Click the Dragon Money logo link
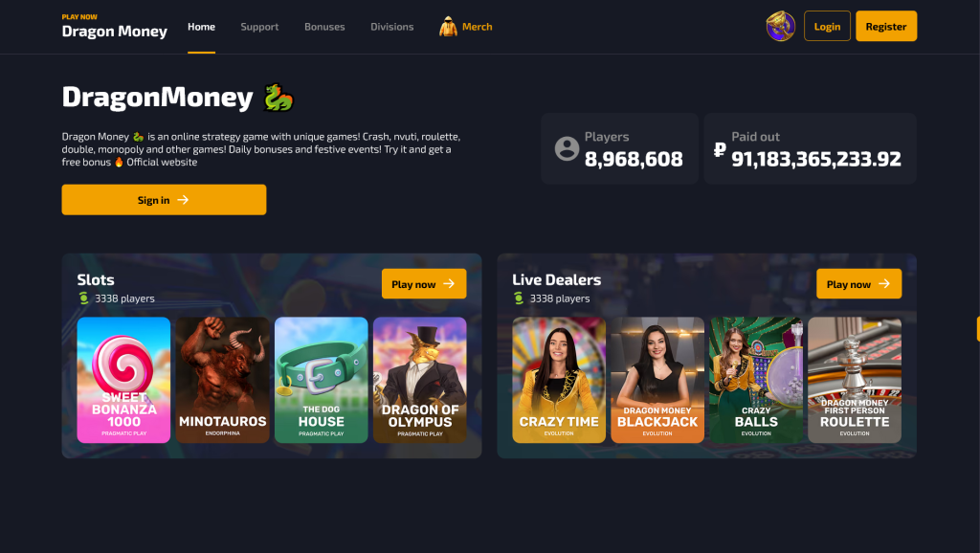Viewport: 980px width, 553px height. click(x=115, y=27)
